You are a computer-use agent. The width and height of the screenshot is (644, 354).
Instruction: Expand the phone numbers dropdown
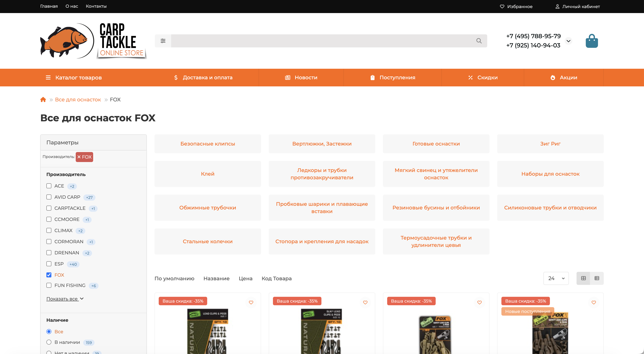point(568,41)
